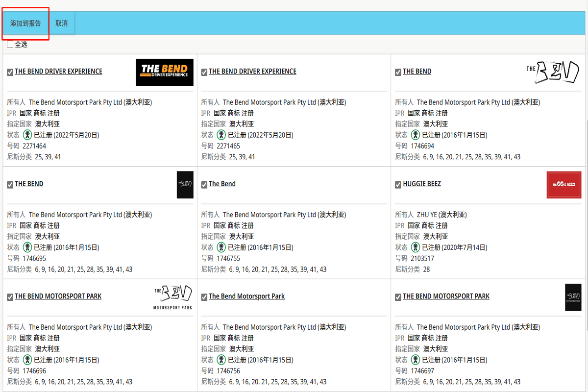This screenshot has width=588, height=392.
Task: Open The Bend Motorsport Park link numbered 1746756
Action: 246,296
